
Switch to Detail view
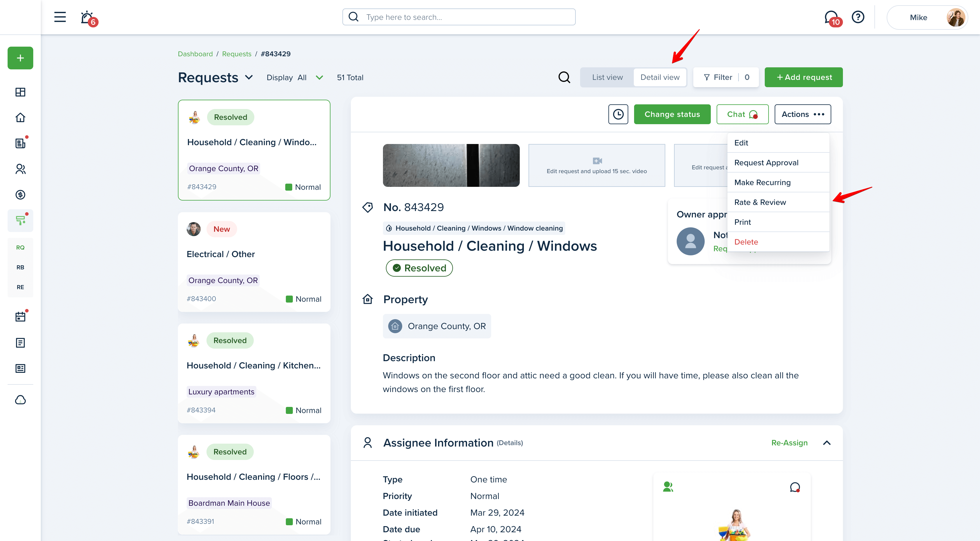pos(660,77)
